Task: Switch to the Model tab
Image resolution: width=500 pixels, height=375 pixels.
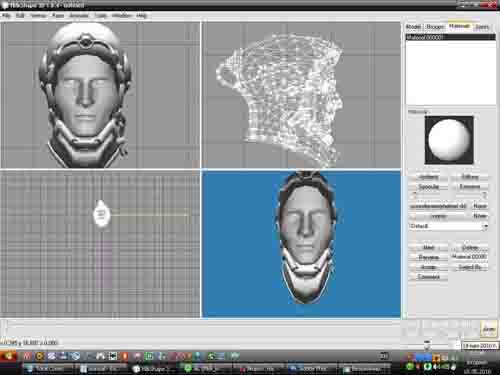Action: tap(414, 27)
